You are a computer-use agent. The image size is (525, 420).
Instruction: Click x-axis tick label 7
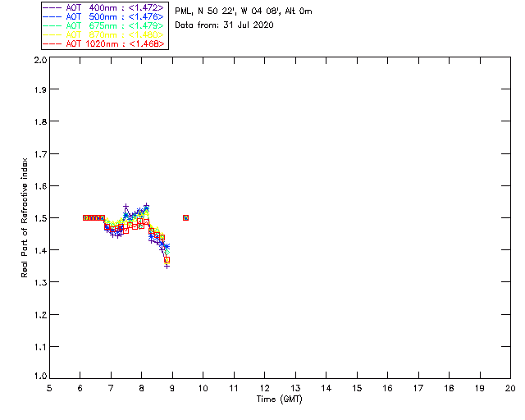coord(111,388)
